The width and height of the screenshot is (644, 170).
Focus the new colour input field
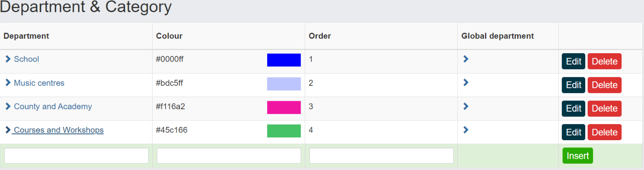(229, 156)
